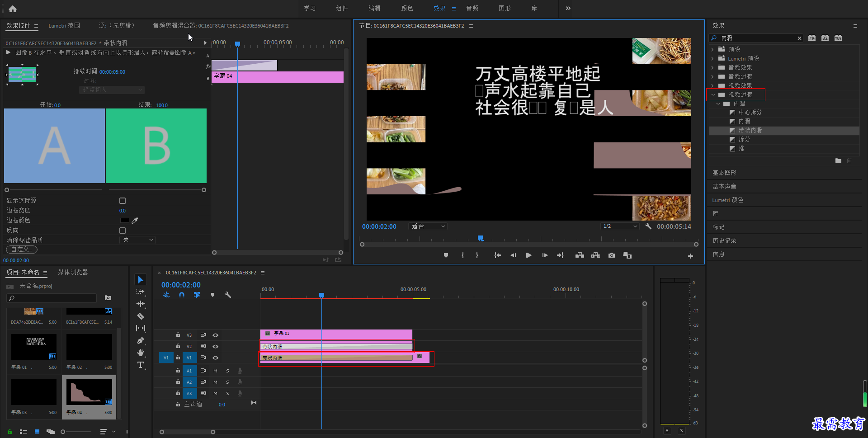The image size is (868, 438).
Task: Click the Extract button in Program monitor
Action: tap(595, 255)
